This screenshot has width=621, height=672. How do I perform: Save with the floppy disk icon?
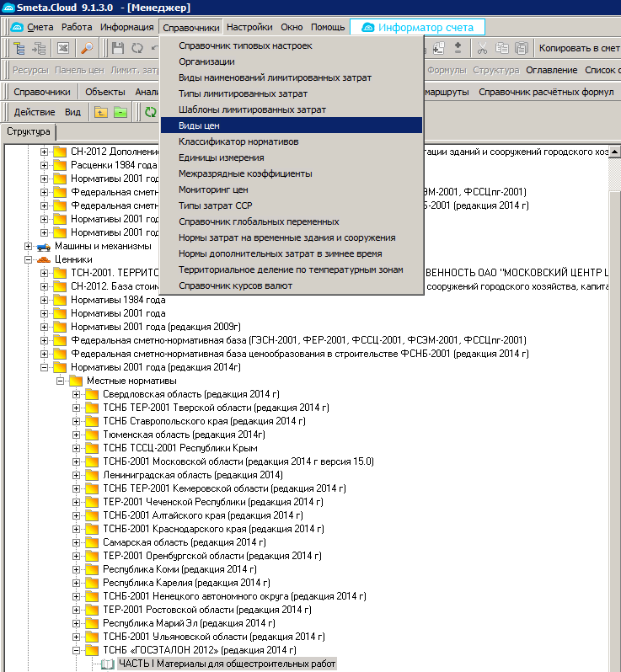click(117, 49)
